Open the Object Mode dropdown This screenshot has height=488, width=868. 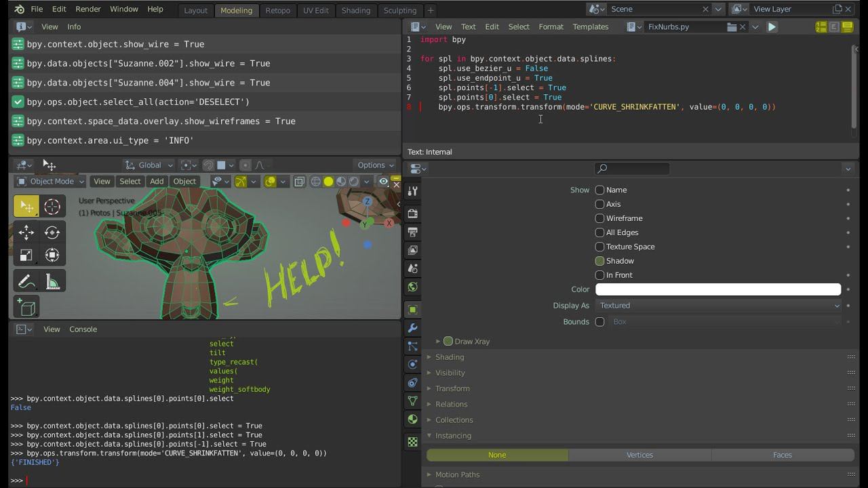50,182
